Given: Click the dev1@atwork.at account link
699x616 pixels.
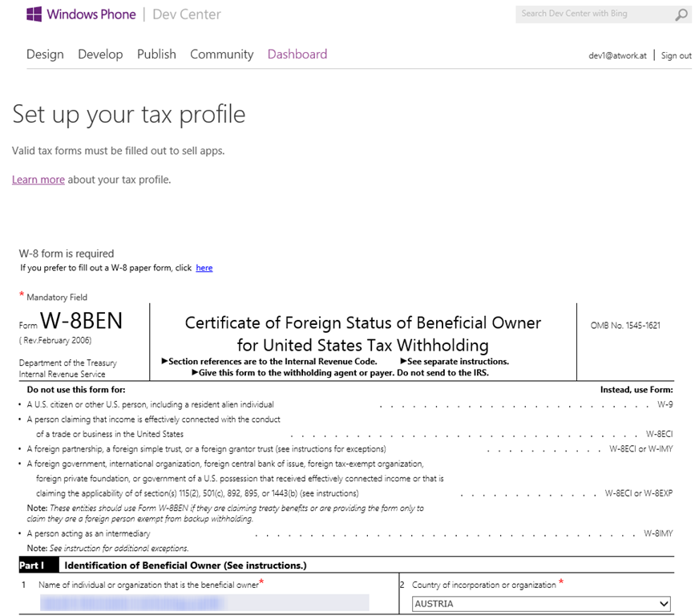Looking at the screenshot, I should coord(617,56).
